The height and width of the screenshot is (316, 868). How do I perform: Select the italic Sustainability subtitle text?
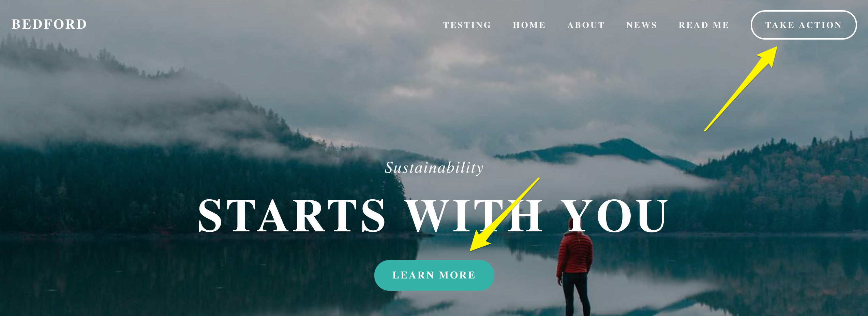(434, 168)
